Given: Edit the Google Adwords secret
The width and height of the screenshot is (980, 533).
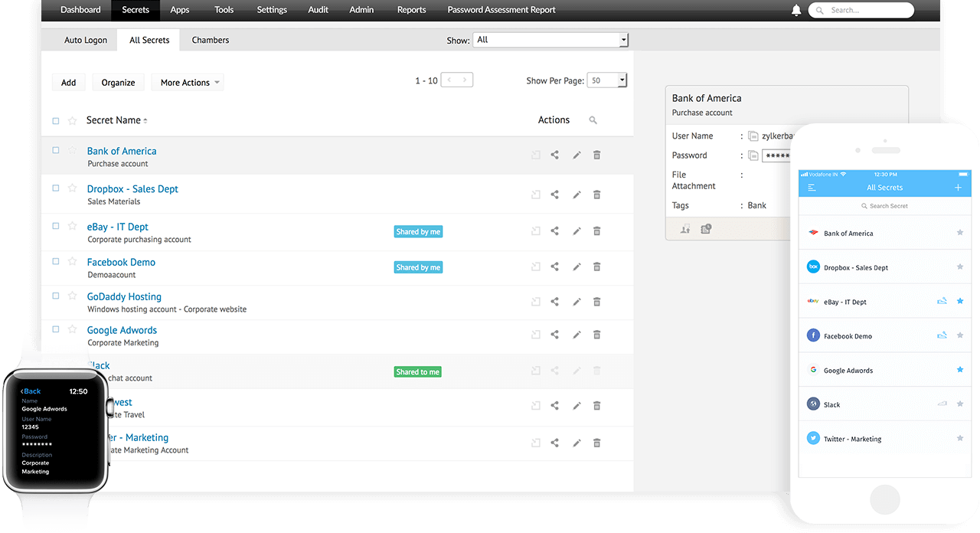Looking at the screenshot, I should pyautogui.click(x=577, y=335).
